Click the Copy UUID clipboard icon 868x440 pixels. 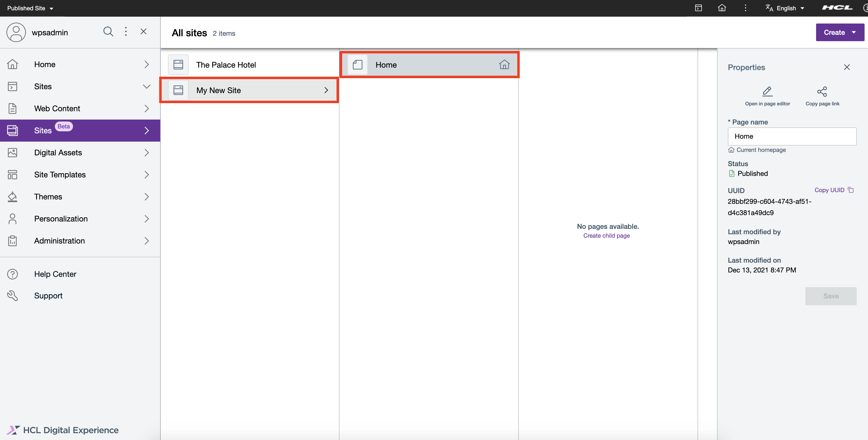click(x=851, y=190)
